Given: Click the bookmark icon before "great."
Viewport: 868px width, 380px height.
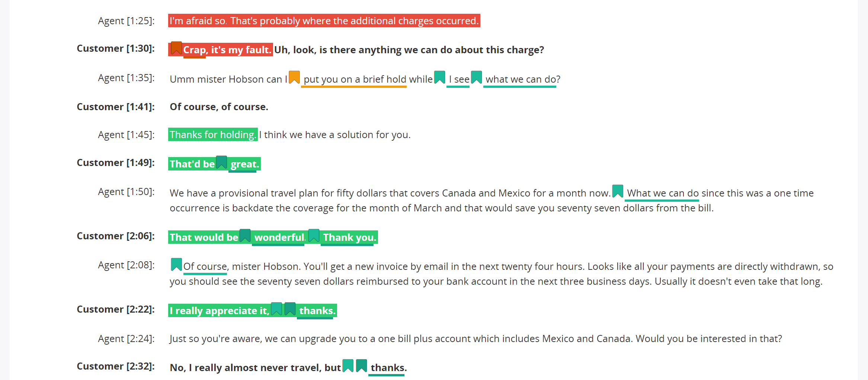Looking at the screenshot, I should [222, 162].
